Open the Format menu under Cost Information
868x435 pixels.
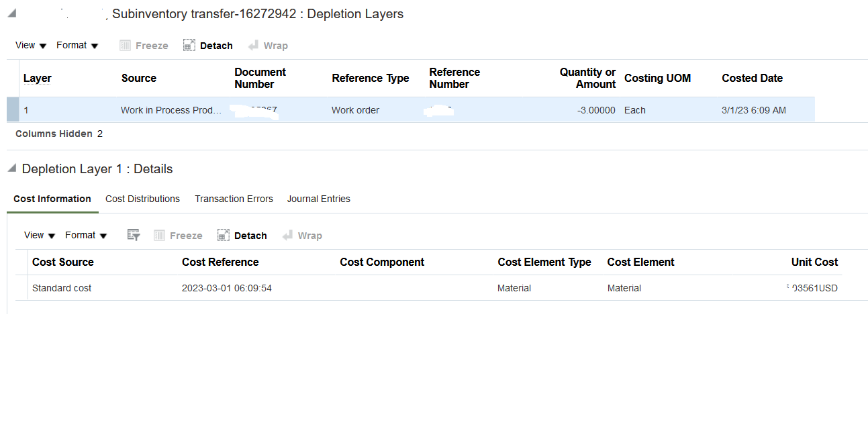85,235
